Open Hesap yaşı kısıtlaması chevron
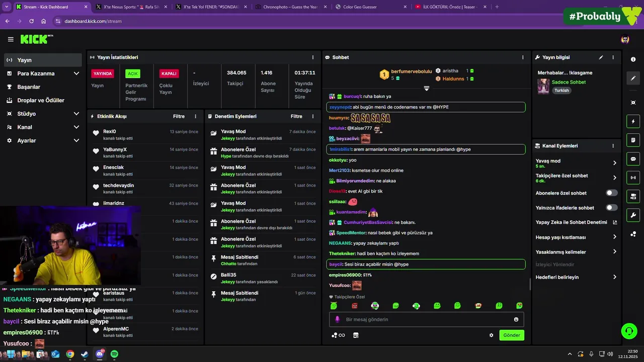644x362 pixels. point(614,237)
